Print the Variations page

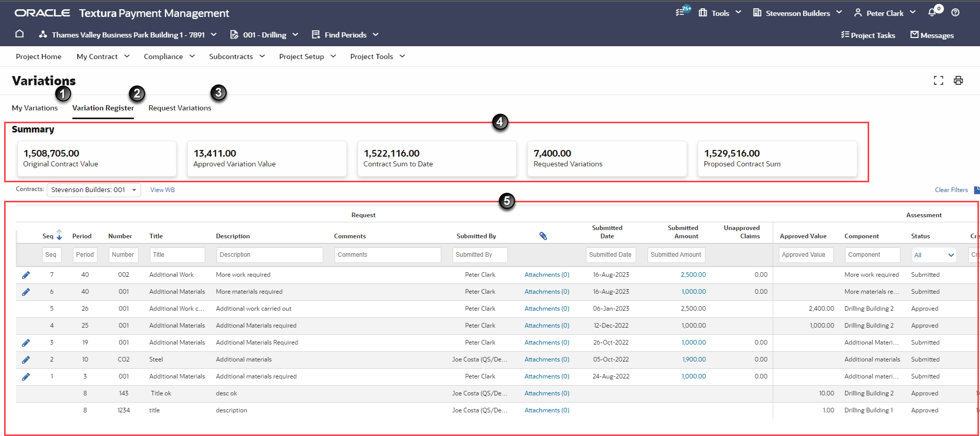point(958,81)
